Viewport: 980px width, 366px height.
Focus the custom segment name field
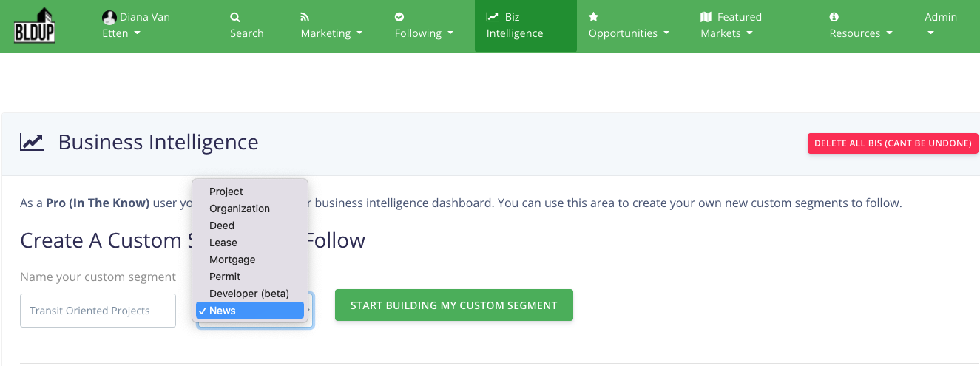[98, 311]
